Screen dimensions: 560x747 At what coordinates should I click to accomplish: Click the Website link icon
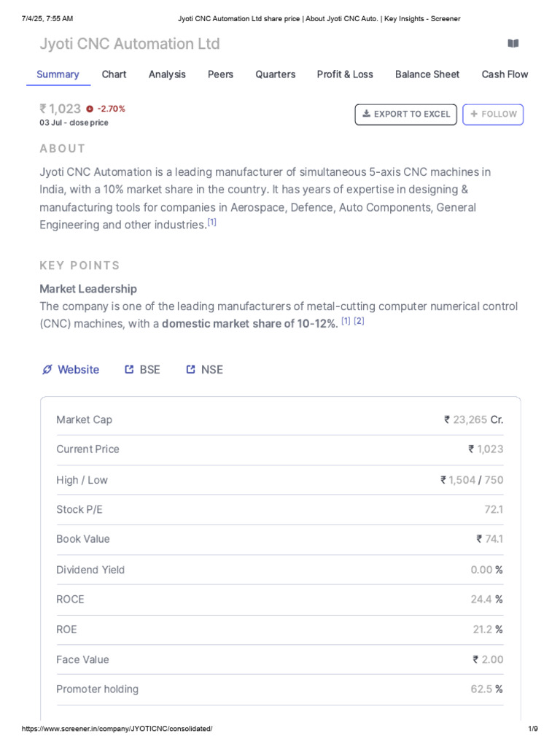point(47,370)
